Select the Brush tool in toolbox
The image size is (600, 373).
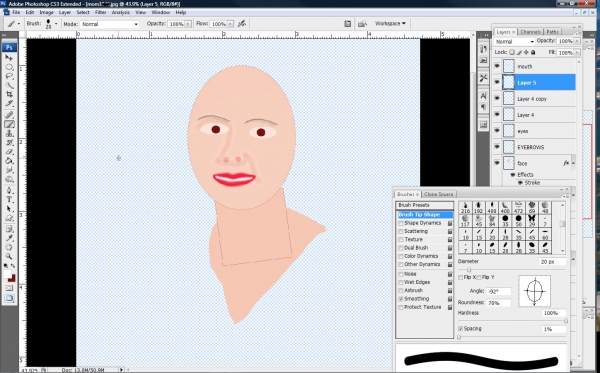click(9, 124)
